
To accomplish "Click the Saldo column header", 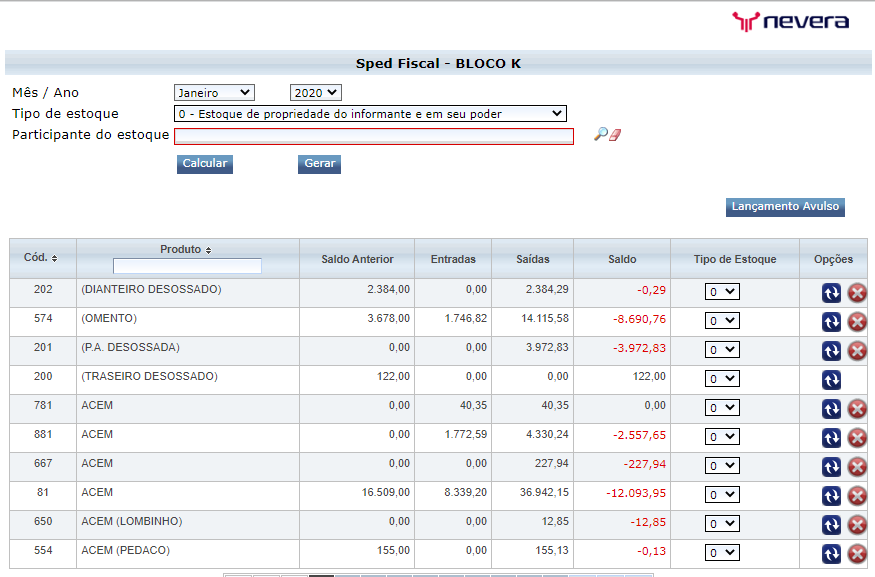I will coord(622,259).
